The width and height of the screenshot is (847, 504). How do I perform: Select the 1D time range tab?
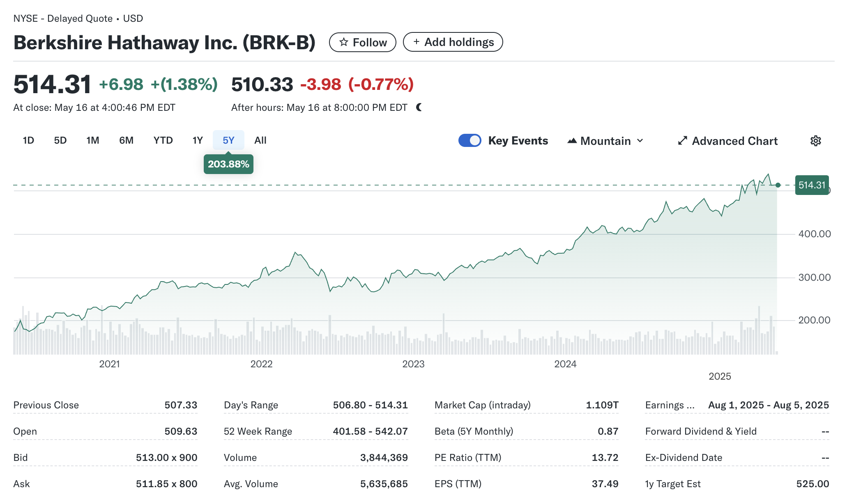(x=28, y=140)
